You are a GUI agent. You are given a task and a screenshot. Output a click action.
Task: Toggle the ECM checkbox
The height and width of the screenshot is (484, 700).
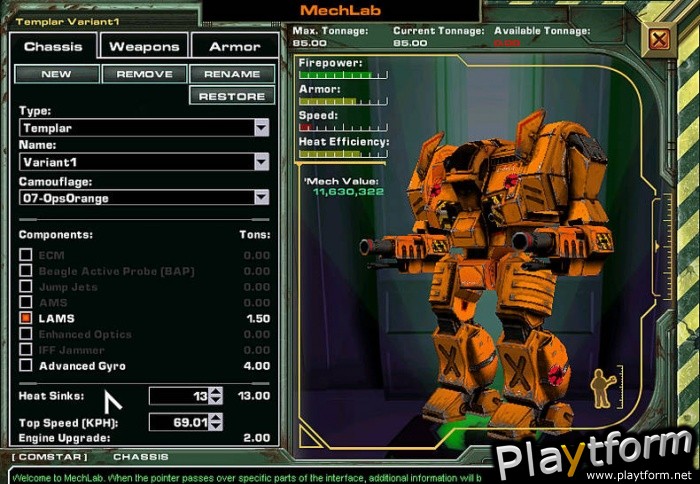26,255
